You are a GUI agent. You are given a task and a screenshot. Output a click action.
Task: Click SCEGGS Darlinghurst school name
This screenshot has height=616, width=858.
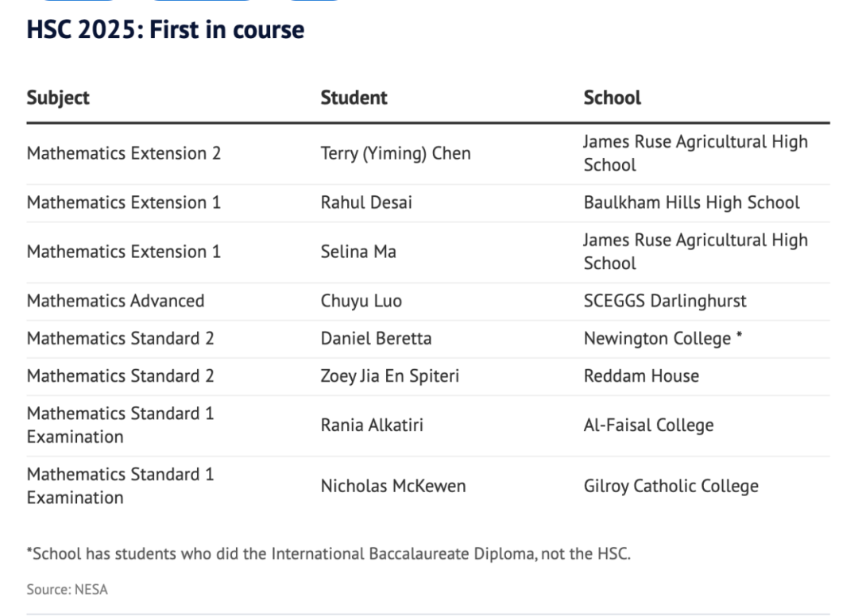[665, 301]
